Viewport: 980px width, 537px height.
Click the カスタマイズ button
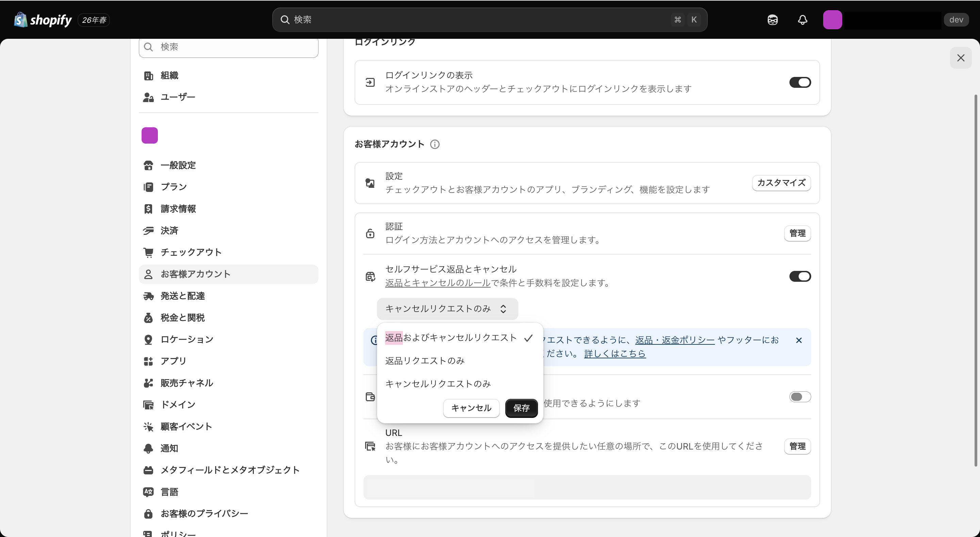(781, 183)
